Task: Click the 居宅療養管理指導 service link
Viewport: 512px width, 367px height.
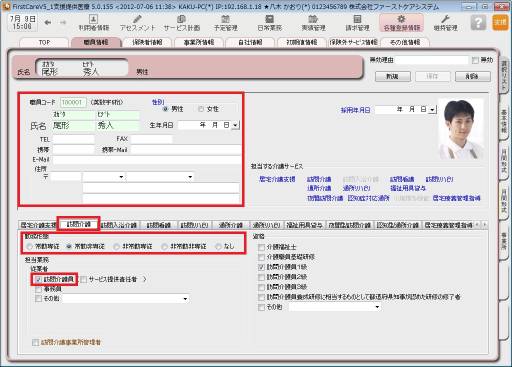Action: click(456, 198)
